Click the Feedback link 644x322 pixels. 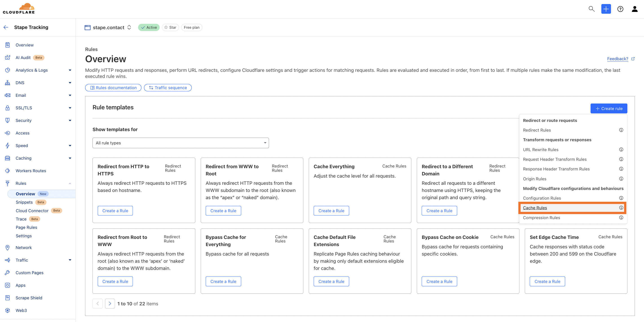[x=618, y=59]
